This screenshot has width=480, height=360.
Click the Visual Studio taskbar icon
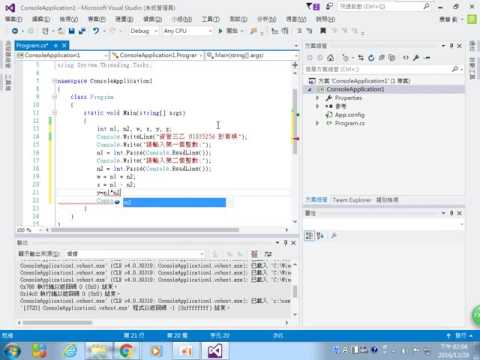tap(215, 351)
